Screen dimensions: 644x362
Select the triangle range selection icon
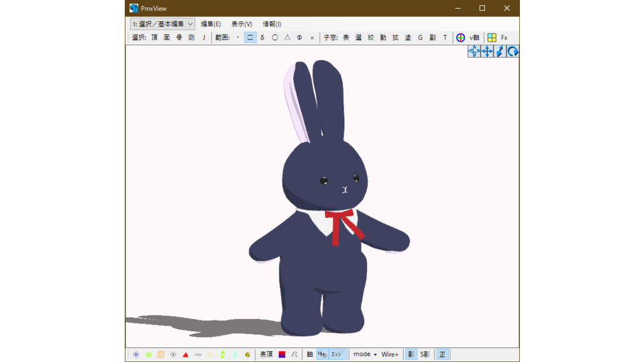[287, 38]
